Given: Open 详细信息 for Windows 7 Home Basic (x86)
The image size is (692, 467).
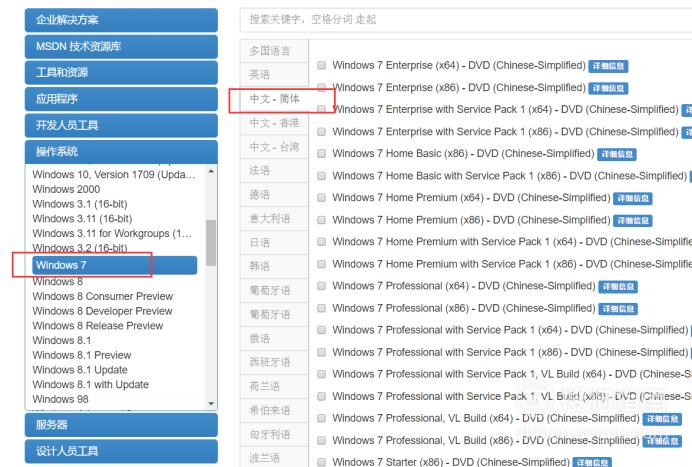Looking at the screenshot, I should 617,154.
